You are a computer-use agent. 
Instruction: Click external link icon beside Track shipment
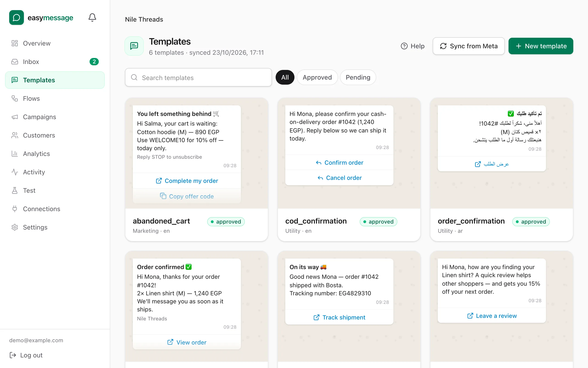(x=316, y=317)
